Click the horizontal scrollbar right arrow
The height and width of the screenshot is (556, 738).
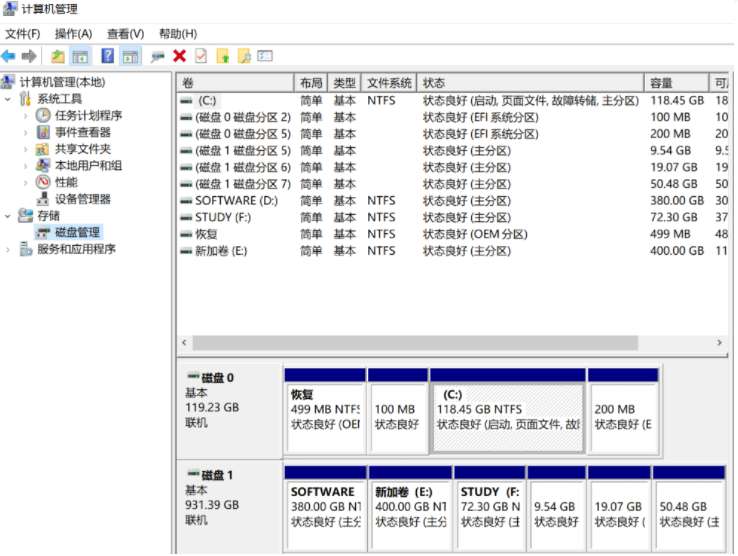point(719,343)
